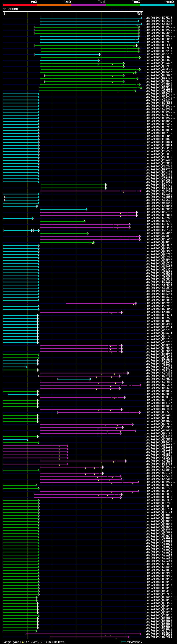Click the query name BB939959
The width and height of the screenshot is (177, 644).
click(11, 9)
